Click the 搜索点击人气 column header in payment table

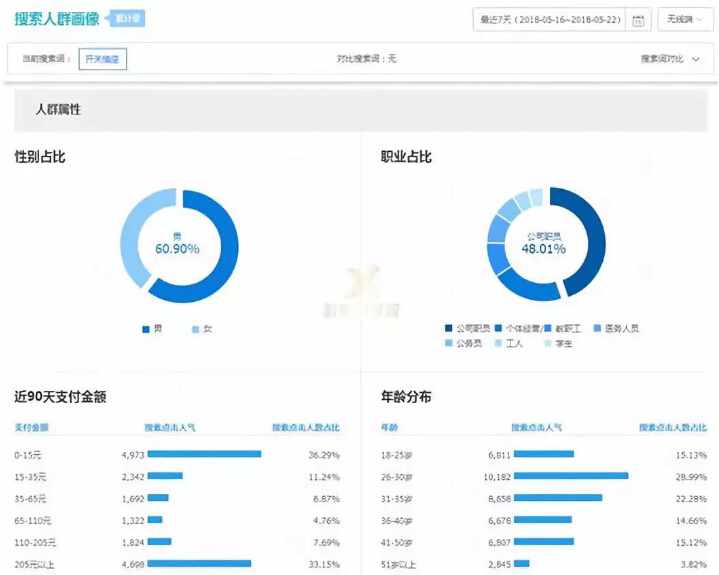[x=170, y=427]
